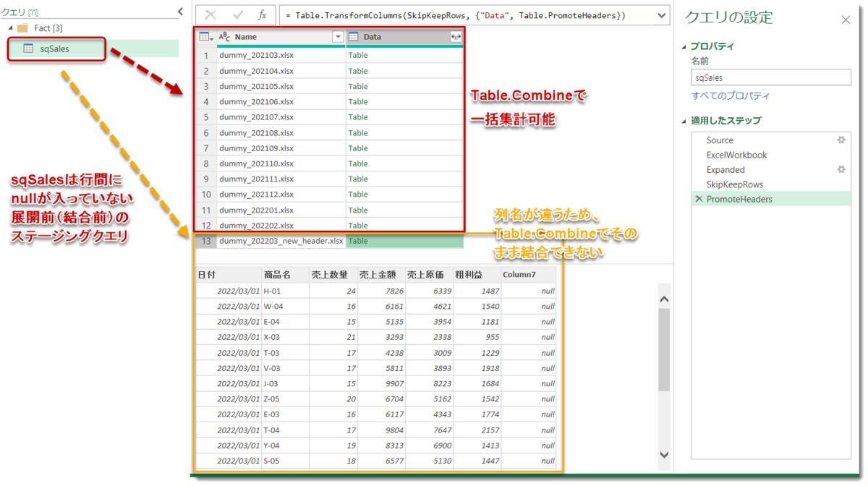Open the Name column filter dropdown
The width and height of the screenshot is (868, 486).
pyautogui.click(x=338, y=37)
